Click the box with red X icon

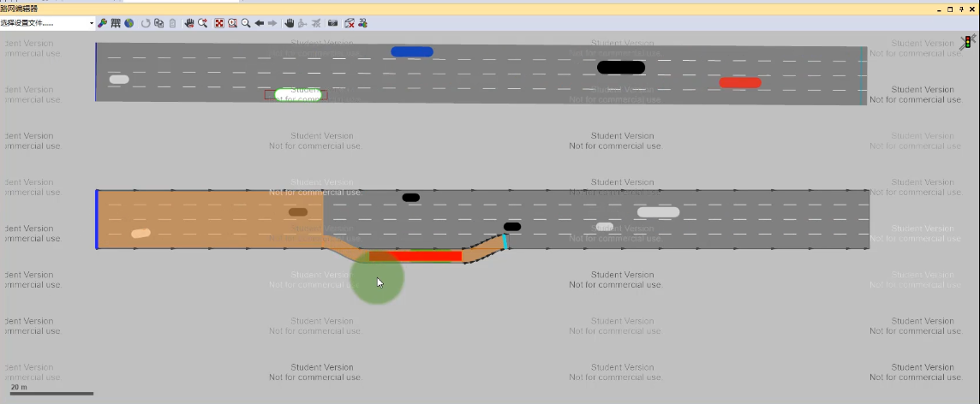click(350, 23)
